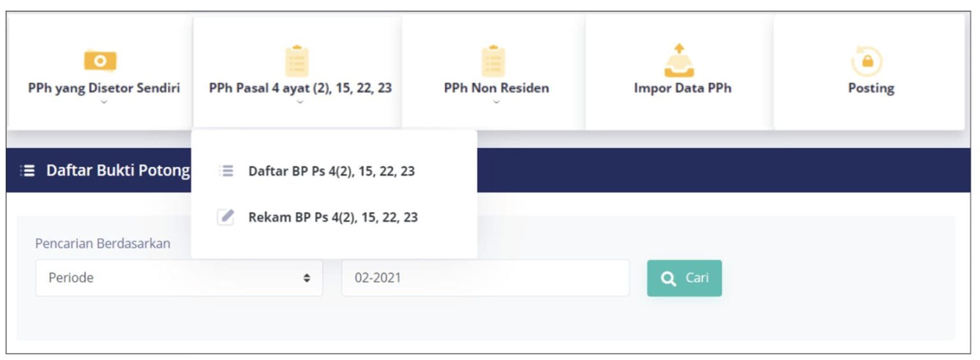
Task: Click the pencil edit icon beside Rekam BP
Action: click(226, 217)
